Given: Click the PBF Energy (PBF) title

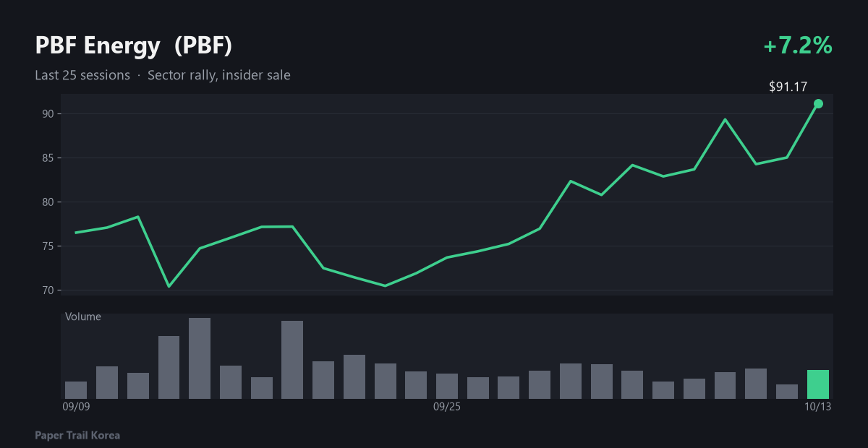Looking at the screenshot, I should pos(134,46).
